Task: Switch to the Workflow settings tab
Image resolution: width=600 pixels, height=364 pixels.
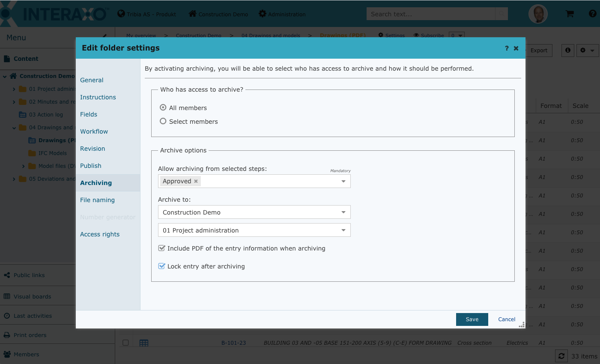Action: coord(94,131)
